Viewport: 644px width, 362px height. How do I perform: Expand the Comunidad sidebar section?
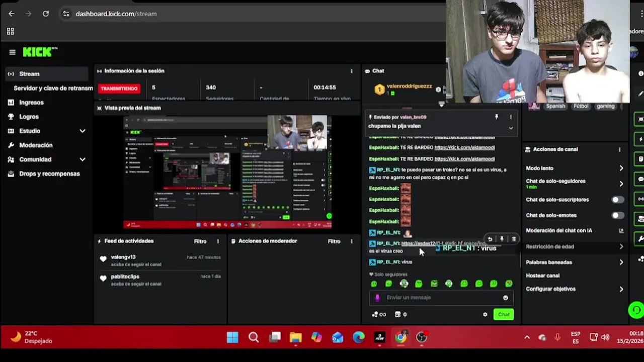coord(83,159)
